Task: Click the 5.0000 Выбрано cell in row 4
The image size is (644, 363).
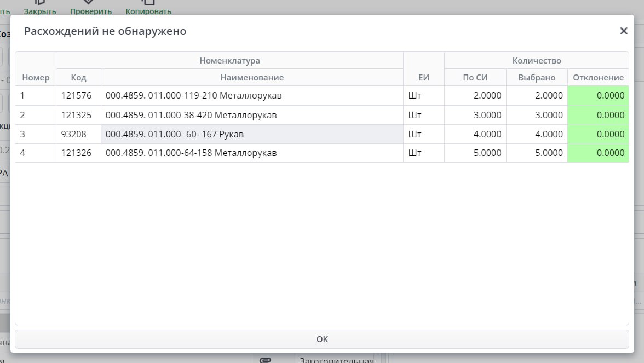Action: point(537,153)
